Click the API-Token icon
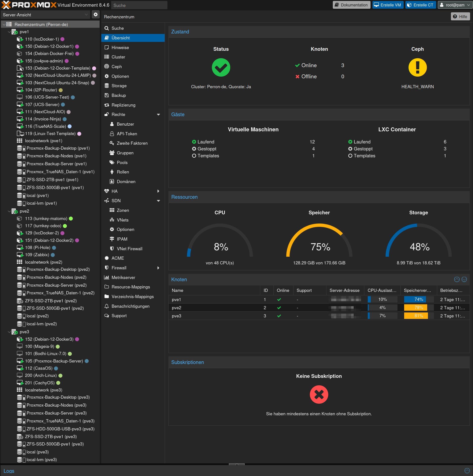Image resolution: width=473 pixels, height=476 pixels. (x=112, y=134)
